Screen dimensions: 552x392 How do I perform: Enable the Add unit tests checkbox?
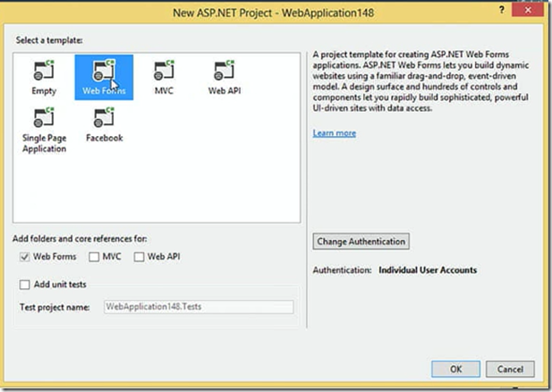[x=25, y=285]
